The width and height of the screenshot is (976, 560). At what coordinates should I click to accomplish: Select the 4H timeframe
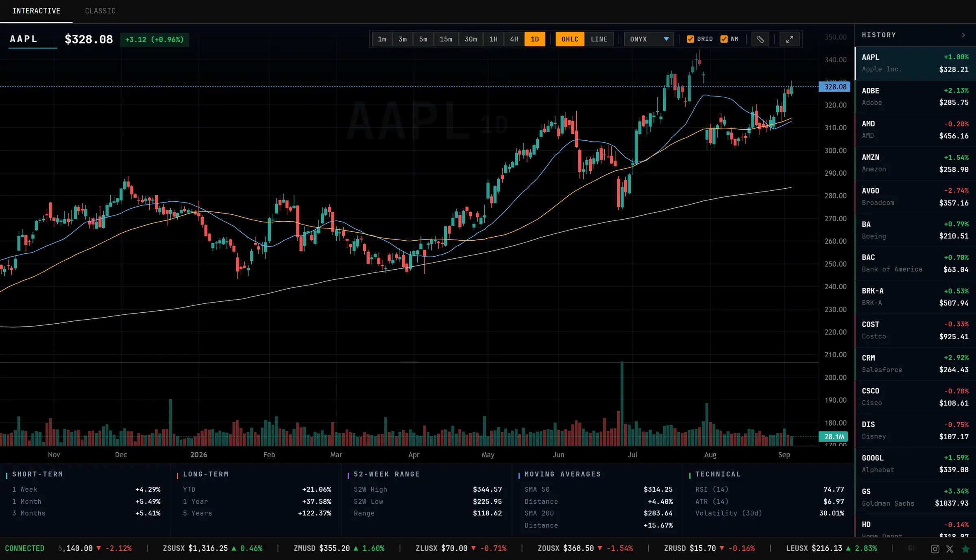(514, 39)
